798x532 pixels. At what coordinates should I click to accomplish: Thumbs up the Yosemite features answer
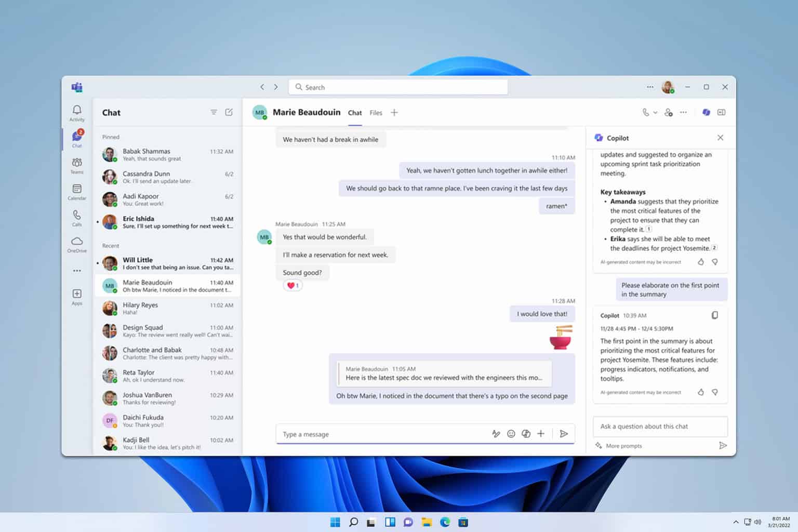point(701,392)
